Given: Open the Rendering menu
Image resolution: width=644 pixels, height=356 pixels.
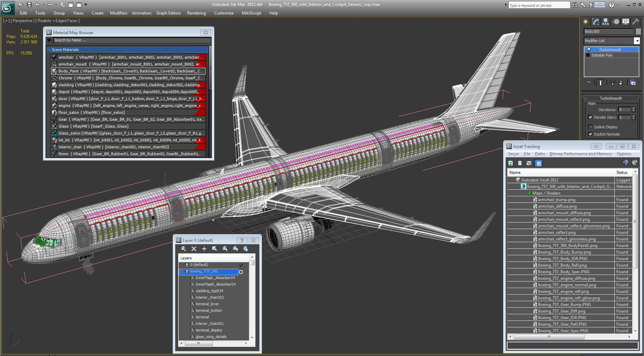Looking at the screenshot, I should (196, 13).
